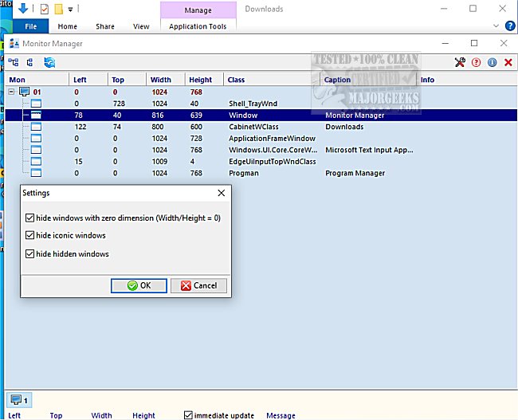Uncheck hide windows with zero dimension
Screen dimensions: 518x420
pos(30,218)
